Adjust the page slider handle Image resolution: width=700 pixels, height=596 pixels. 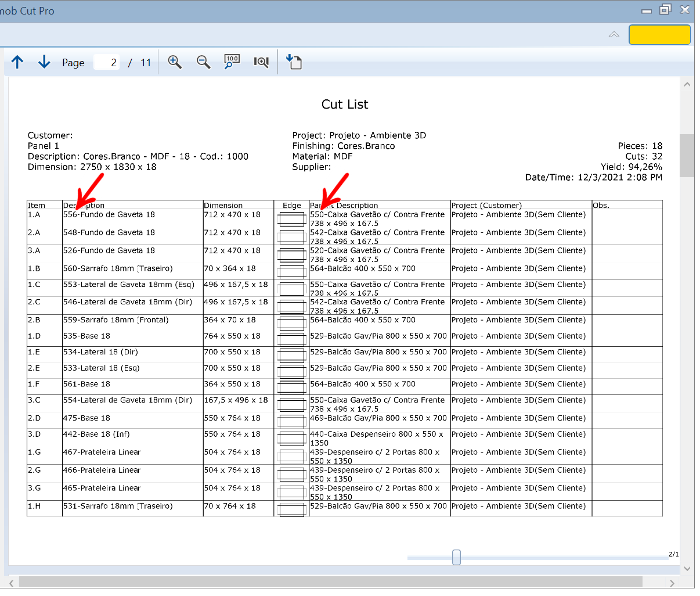[456, 557]
